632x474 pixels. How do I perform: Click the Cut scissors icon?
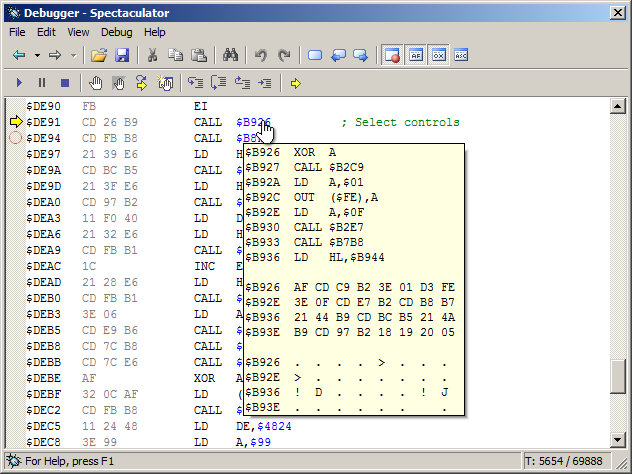pyautogui.click(x=153, y=55)
